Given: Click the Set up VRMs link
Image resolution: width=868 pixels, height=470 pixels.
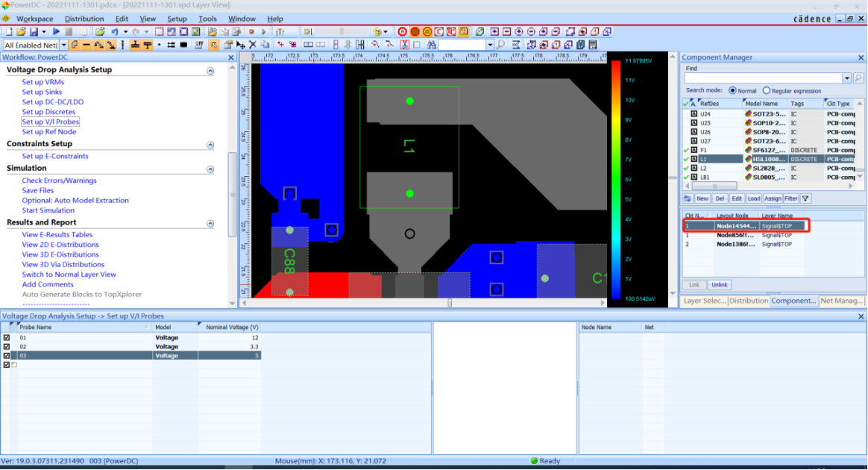Looking at the screenshot, I should pos(43,82).
